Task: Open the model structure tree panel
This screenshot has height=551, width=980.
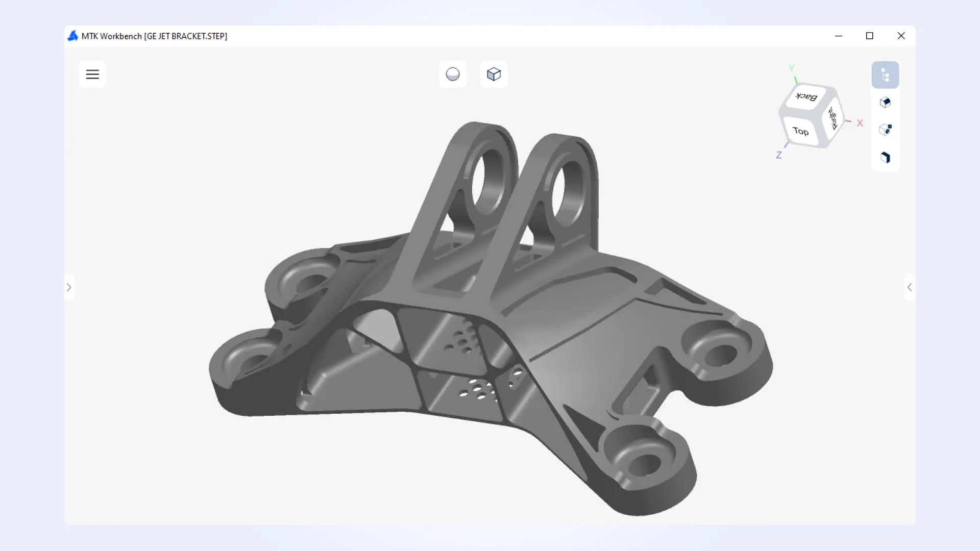Action: [886, 74]
